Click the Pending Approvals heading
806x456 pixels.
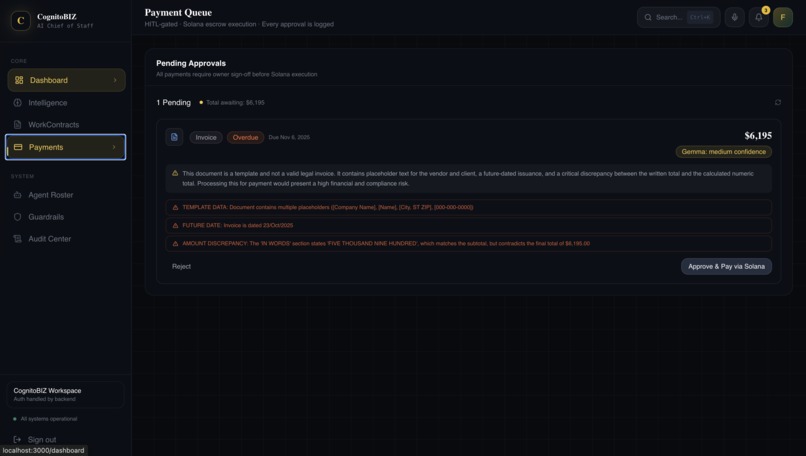[x=191, y=63]
